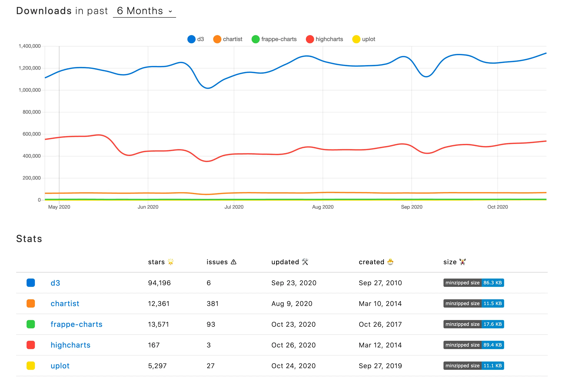Click the 1,400,000 y-axis label

pos(29,46)
